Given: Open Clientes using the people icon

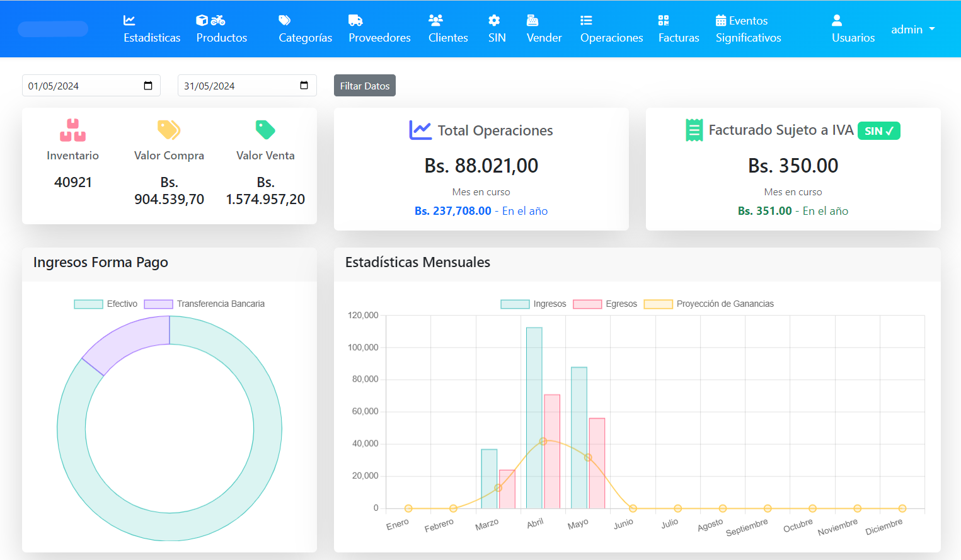Looking at the screenshot, I should tap(435, 20).
